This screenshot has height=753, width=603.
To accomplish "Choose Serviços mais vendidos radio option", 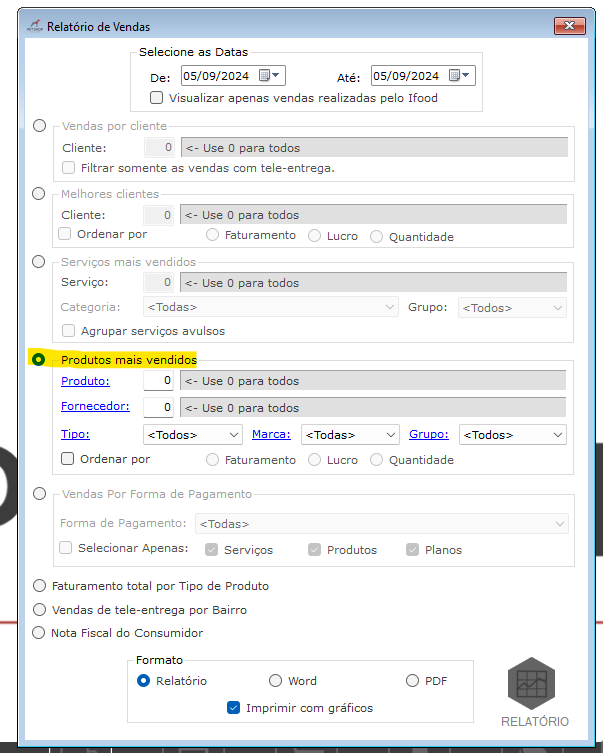I will tap(38, 262).
